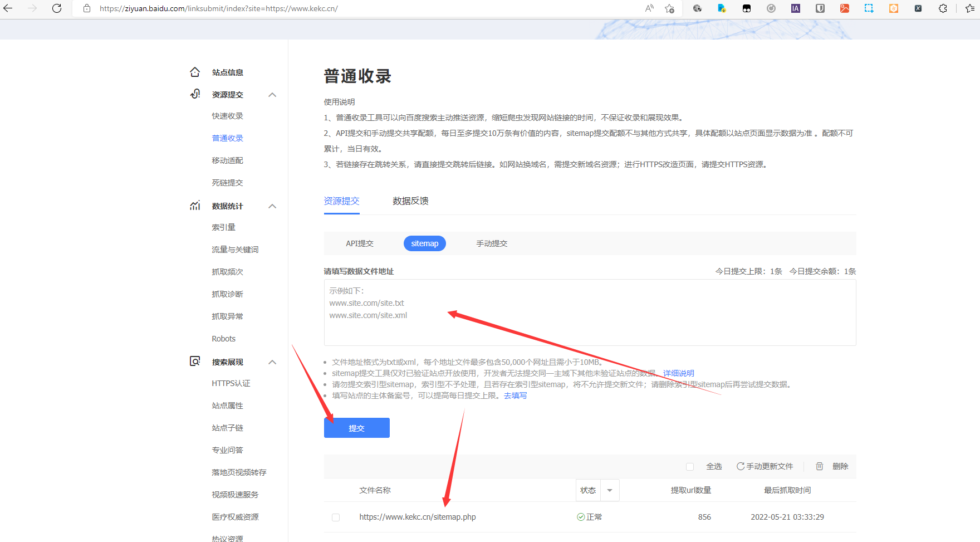Select the 手动提交 tab
This screenshot has height=542, width=980.
(x=492, y=243)
